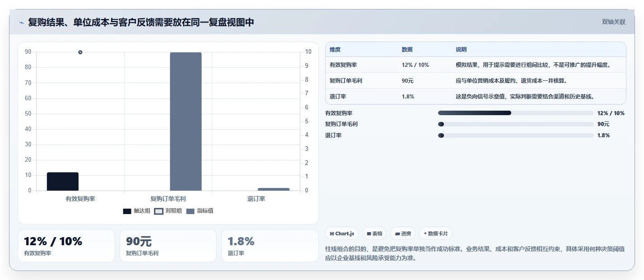
Task: Select the 进度 chip
Action: point(403,233)
